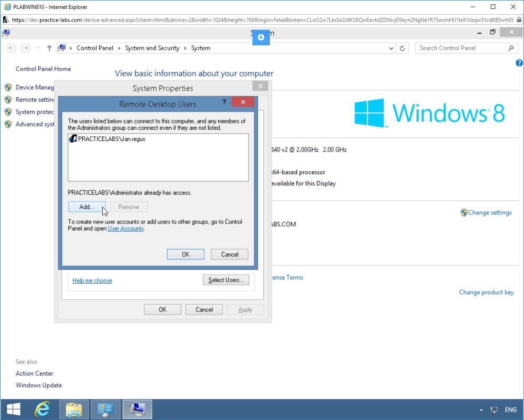Open Control Panel help icon
524x420 pixels.
point(519,63)
